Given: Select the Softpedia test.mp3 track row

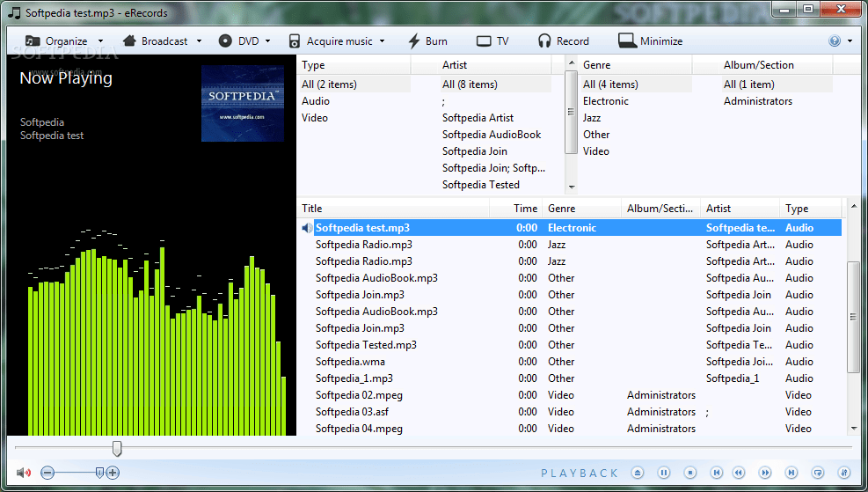Looking at the screenshot, I should click(x=572, y=228).
